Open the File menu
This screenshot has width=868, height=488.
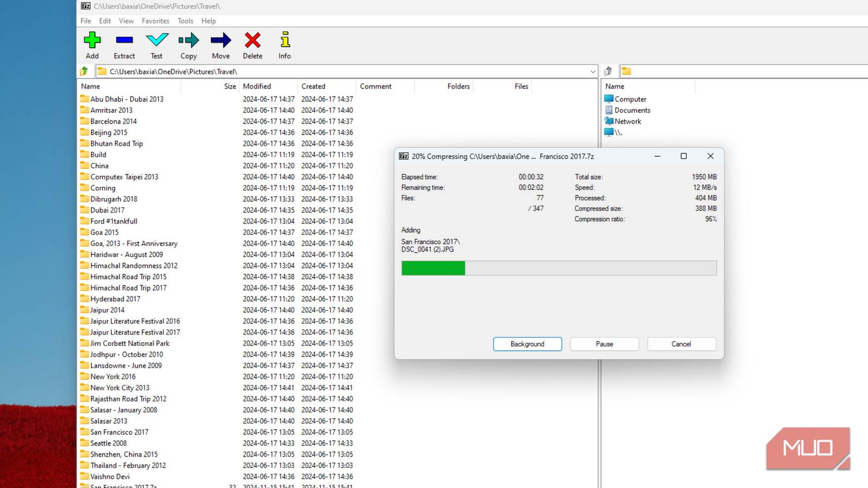(x=86, y=21)
